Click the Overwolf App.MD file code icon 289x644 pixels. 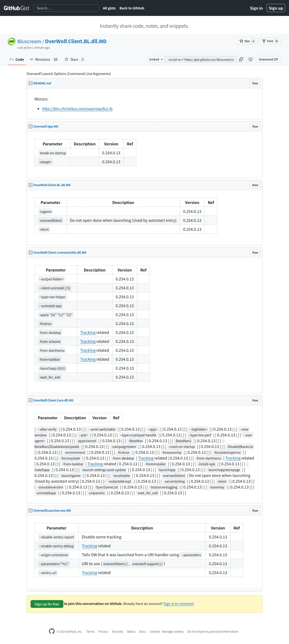(31, 127)
